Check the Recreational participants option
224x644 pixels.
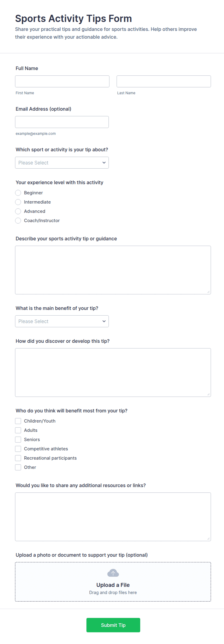18,458
